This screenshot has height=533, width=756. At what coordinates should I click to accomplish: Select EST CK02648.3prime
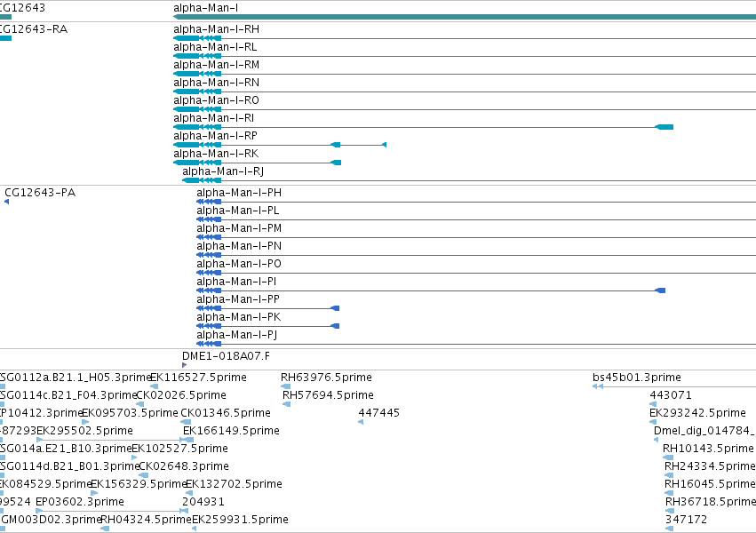point(184,467)
